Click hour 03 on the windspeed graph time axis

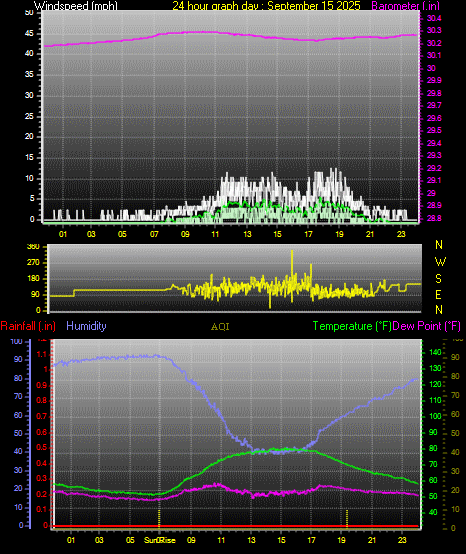tap(91, 234)
